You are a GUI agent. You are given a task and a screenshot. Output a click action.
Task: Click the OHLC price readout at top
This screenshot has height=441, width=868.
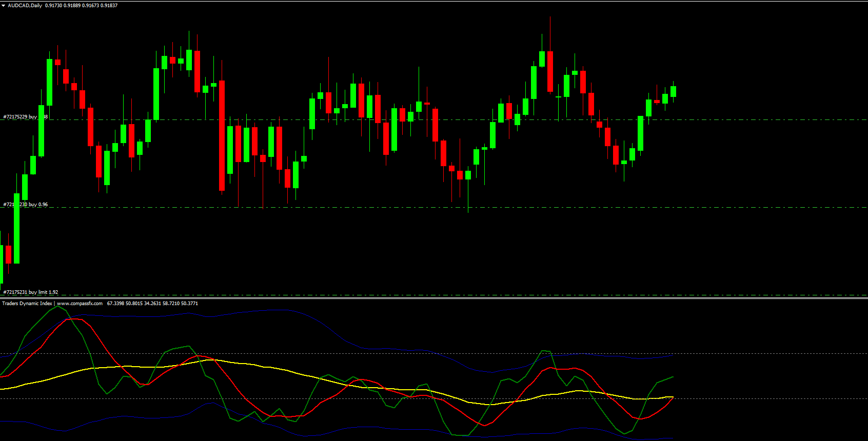click(x=81, y=6)
